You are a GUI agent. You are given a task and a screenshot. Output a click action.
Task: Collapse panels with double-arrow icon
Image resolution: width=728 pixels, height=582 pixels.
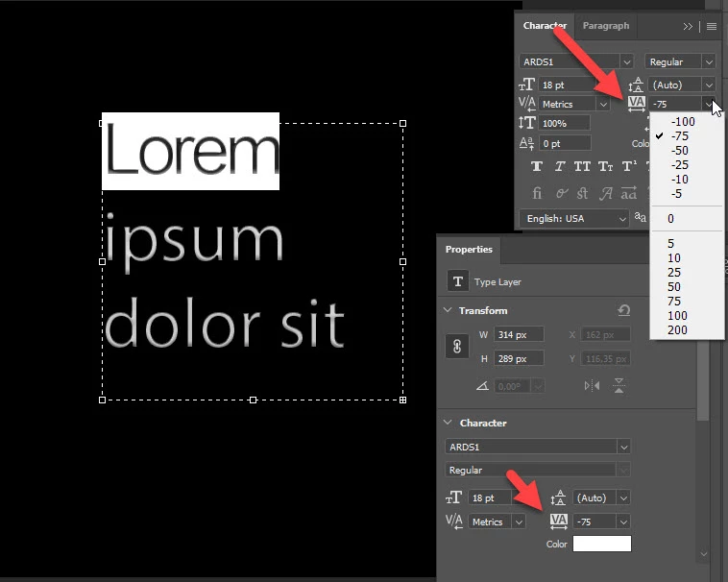tap(688, 27)
